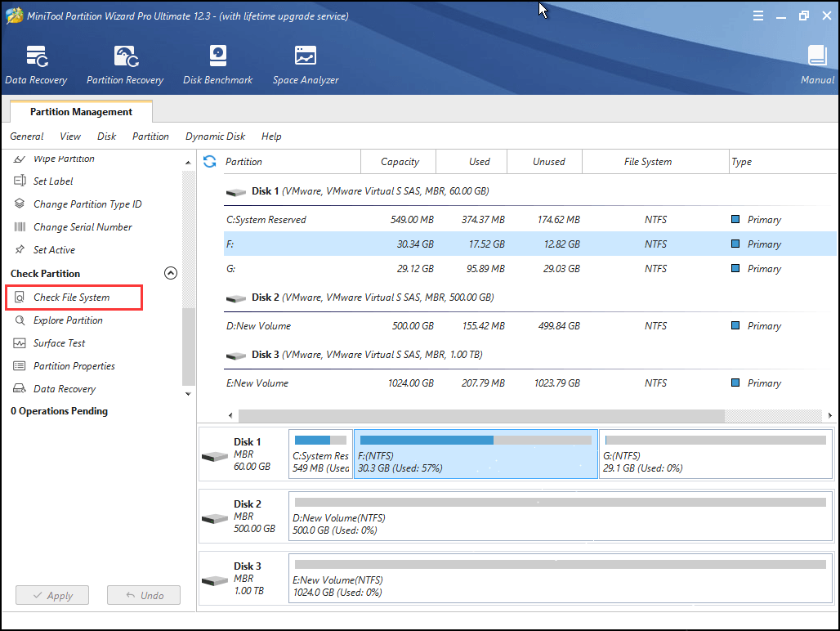Click the Set Active pin icon
The width and height of the screenshot is (840, 631).
(x=20, y=249)
